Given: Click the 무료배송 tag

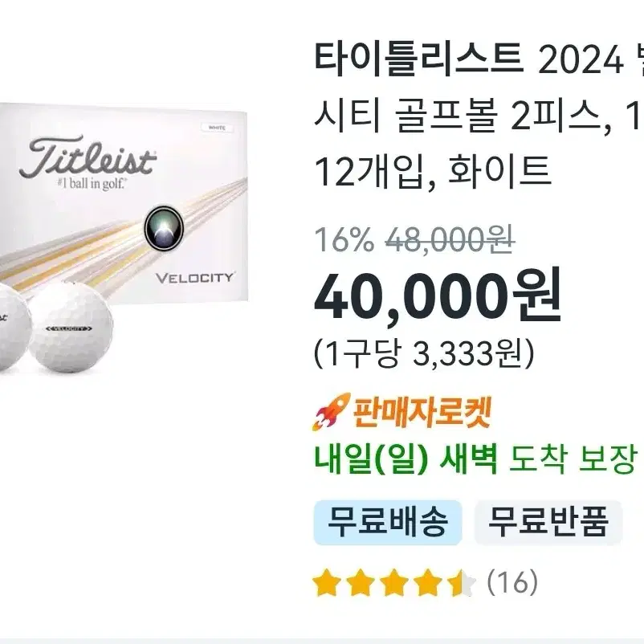Looking at the screenshot, I should click(388, 523).
